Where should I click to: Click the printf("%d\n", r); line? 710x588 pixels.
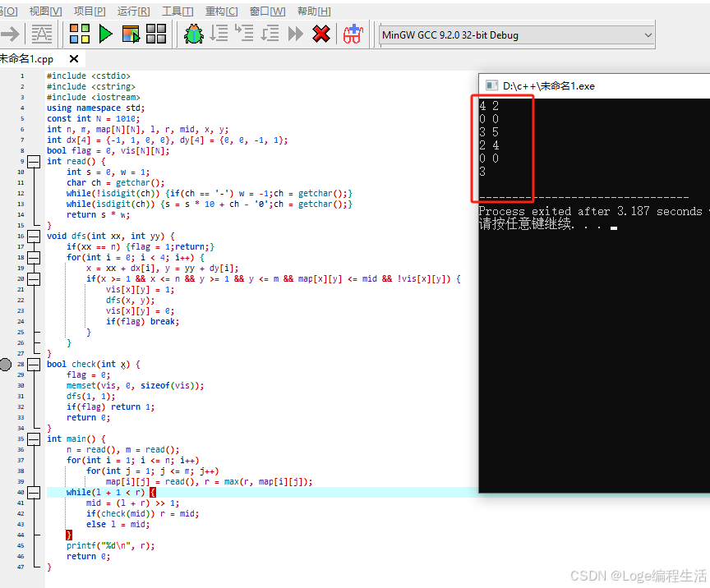coord(111,546)
